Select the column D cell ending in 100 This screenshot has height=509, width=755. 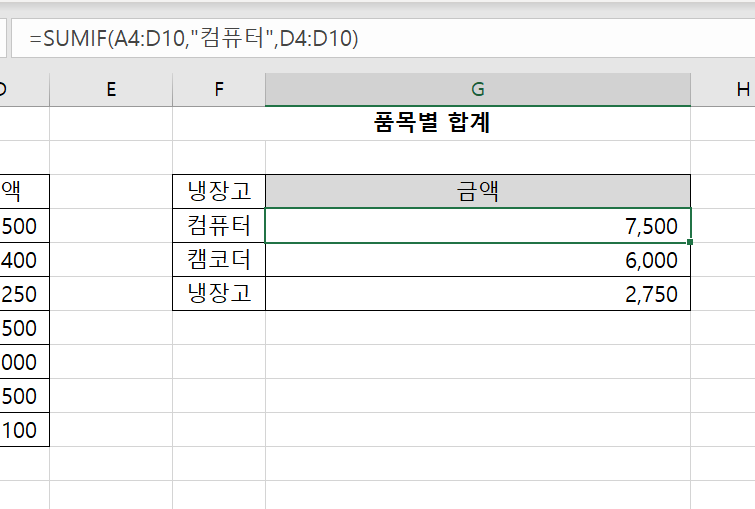click(24, 430)
